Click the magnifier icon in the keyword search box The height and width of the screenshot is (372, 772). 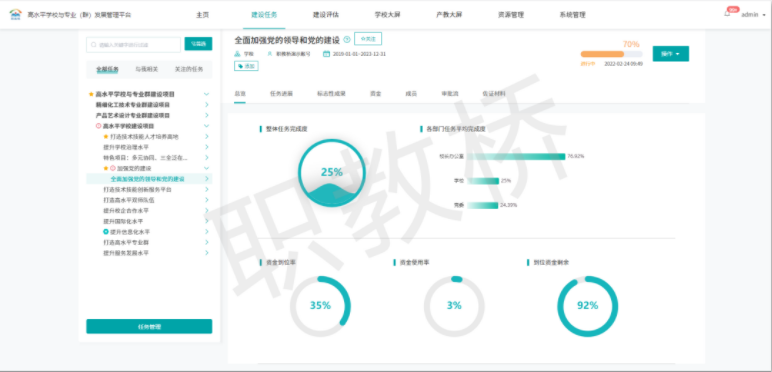pyautogui.click(x=94, y=44)
